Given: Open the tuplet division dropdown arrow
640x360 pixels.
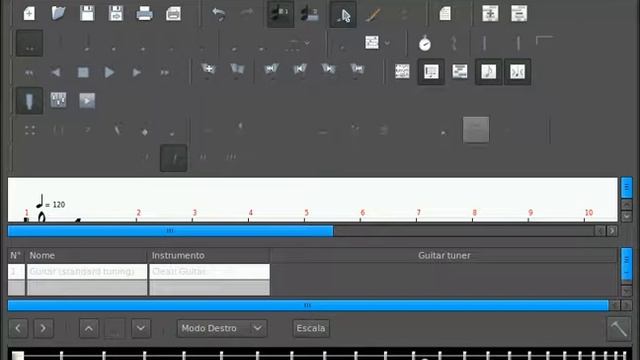Looking at the screenshot, I should tap(307, 43).
